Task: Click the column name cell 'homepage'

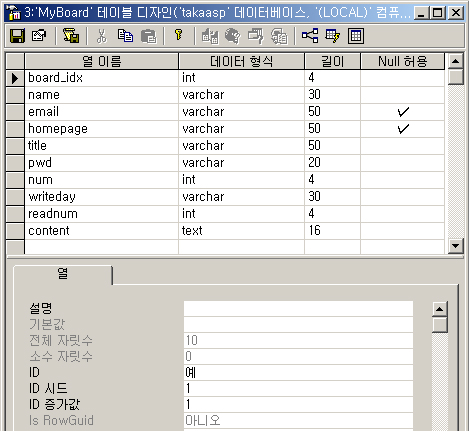Action: [x=101, y=129]
